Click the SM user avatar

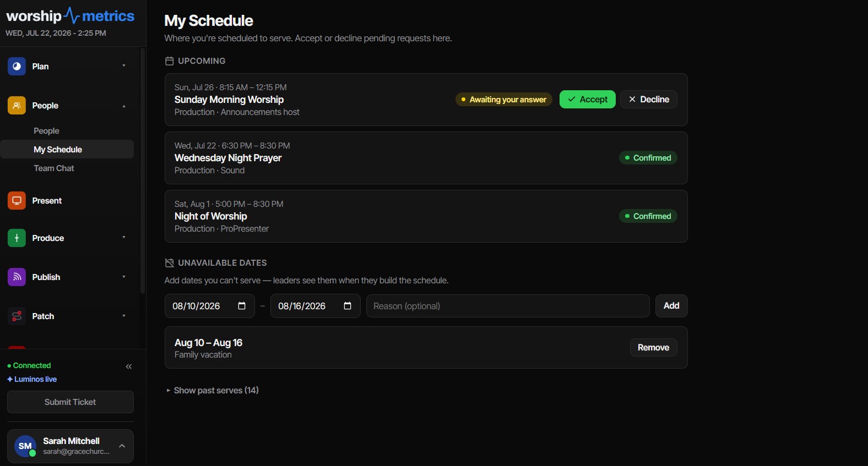[25, 446]
